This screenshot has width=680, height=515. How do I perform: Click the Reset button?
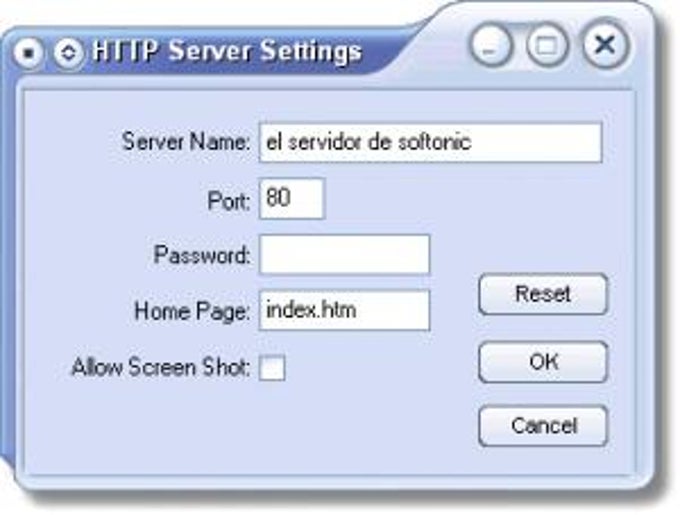tap(543, 294)
